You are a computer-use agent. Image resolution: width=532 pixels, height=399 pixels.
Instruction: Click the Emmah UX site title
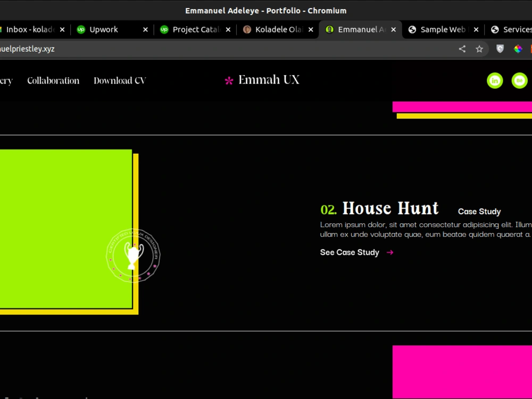pyautogui.click(x=269, y=80)
